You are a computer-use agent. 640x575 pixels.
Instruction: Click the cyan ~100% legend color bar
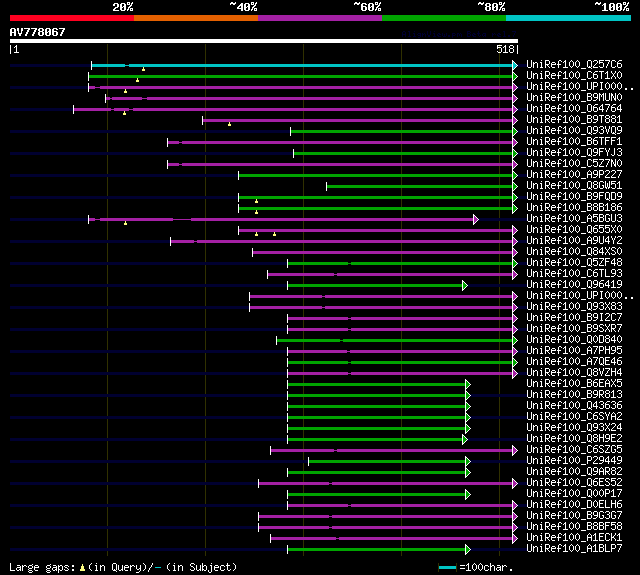coord(569,18)
